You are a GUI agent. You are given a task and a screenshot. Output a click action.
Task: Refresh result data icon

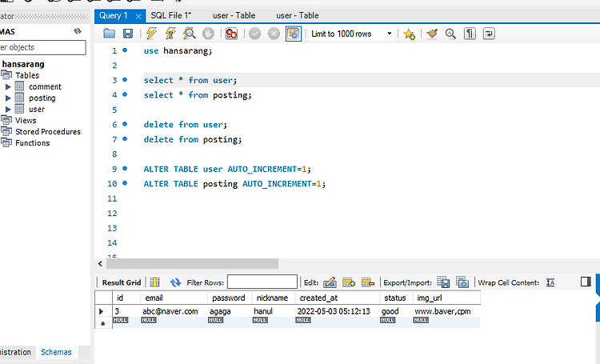pyautogui.click(x=175, y=282)
